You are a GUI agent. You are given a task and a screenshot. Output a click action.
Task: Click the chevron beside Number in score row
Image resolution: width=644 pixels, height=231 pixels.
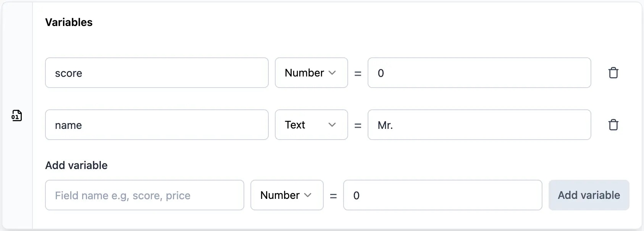click(332, 73)
